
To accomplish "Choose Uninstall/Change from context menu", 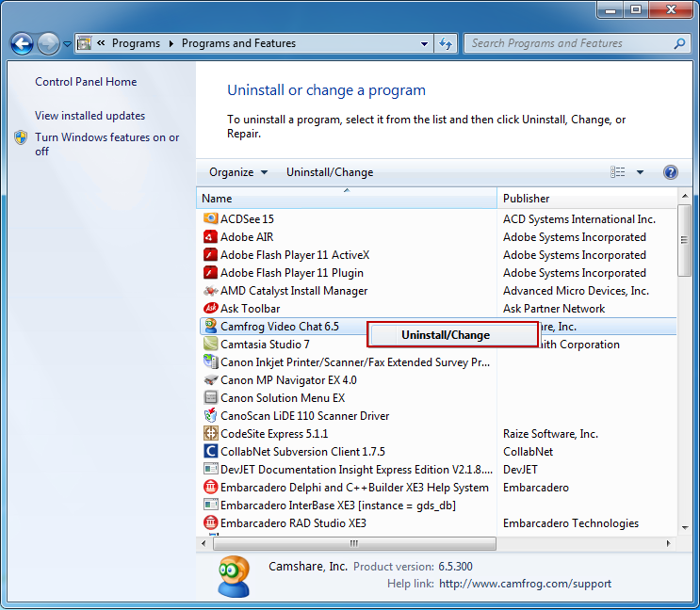I will tap(452, 335).
